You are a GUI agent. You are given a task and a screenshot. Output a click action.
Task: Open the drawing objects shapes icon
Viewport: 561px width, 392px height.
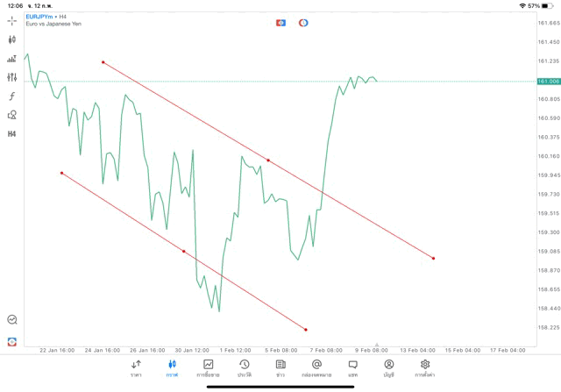click(x=11, y=115)
